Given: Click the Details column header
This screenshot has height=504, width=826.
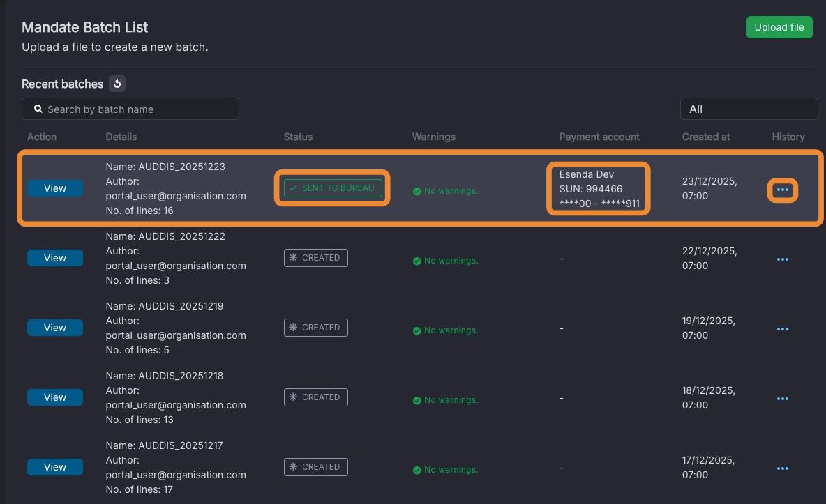Looking at the screenshot, I should tap(121, 137).
